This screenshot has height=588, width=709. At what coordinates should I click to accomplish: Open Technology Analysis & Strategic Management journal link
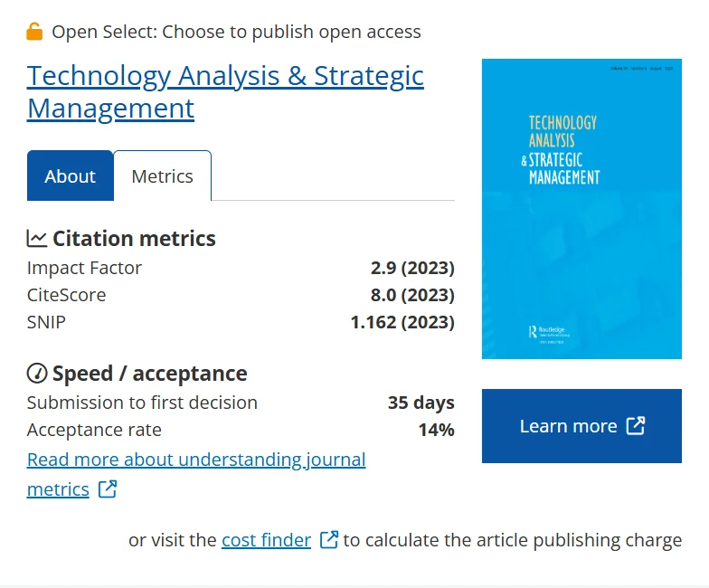(x=225, y=92)
